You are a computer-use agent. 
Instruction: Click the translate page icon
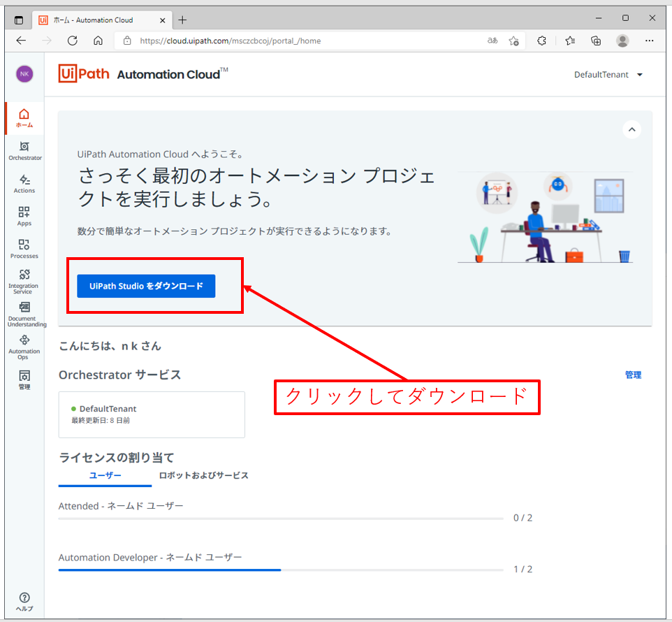click(492, 41)
